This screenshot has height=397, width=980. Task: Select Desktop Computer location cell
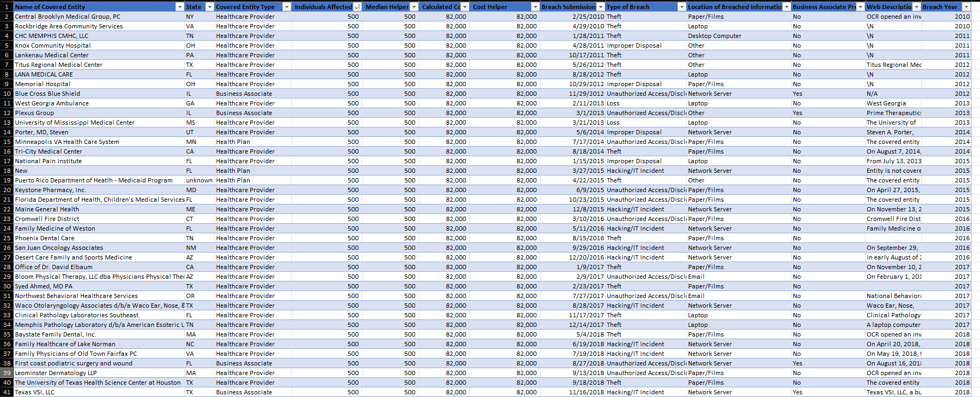739,36
